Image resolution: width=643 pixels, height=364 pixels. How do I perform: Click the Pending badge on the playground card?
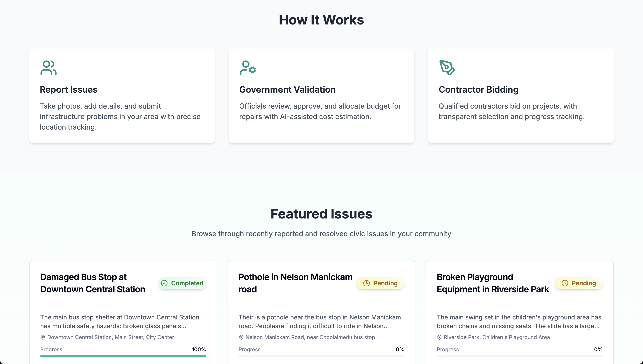point(578,283)
